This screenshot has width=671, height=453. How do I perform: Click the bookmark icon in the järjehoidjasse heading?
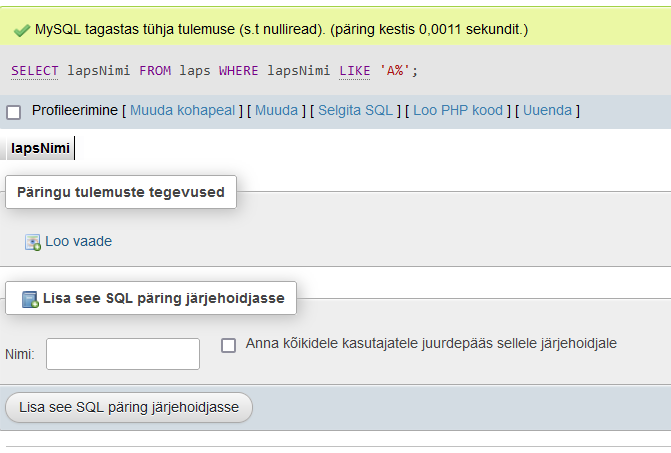coord(30,299)
